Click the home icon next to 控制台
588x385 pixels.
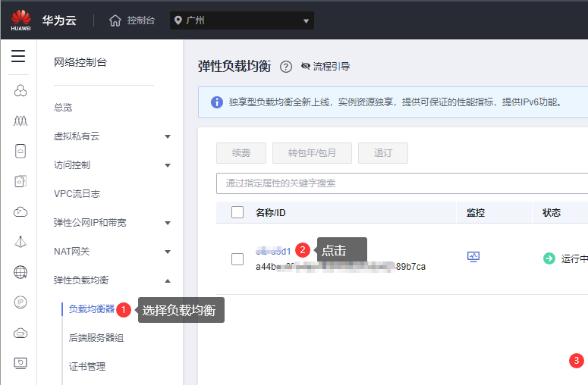[x=115, y=20]
